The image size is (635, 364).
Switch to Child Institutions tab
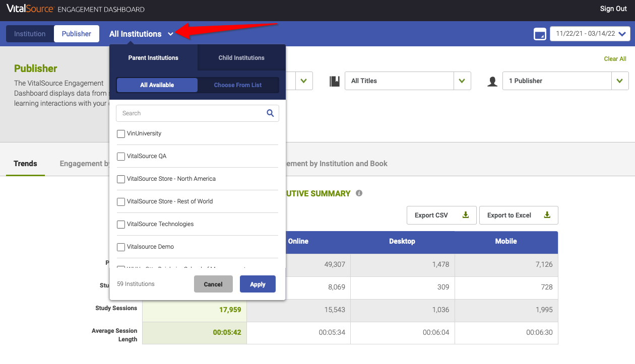[x=241, y=58]
